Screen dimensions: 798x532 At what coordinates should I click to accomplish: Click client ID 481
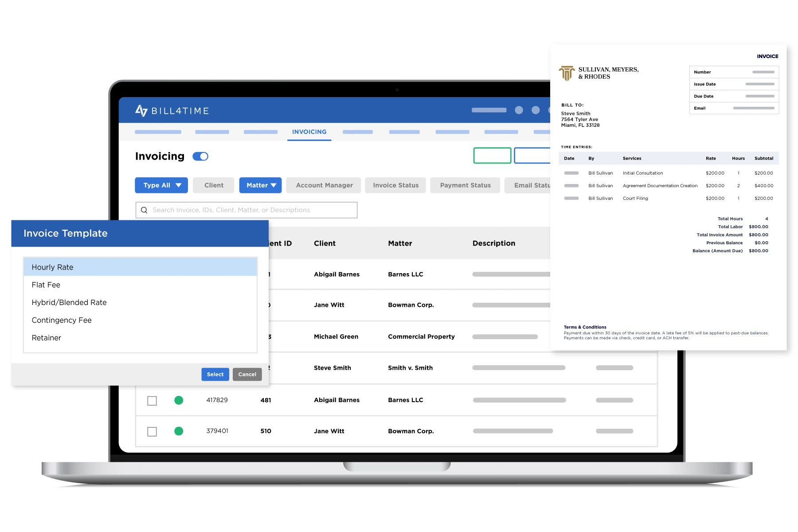(266, 400)
